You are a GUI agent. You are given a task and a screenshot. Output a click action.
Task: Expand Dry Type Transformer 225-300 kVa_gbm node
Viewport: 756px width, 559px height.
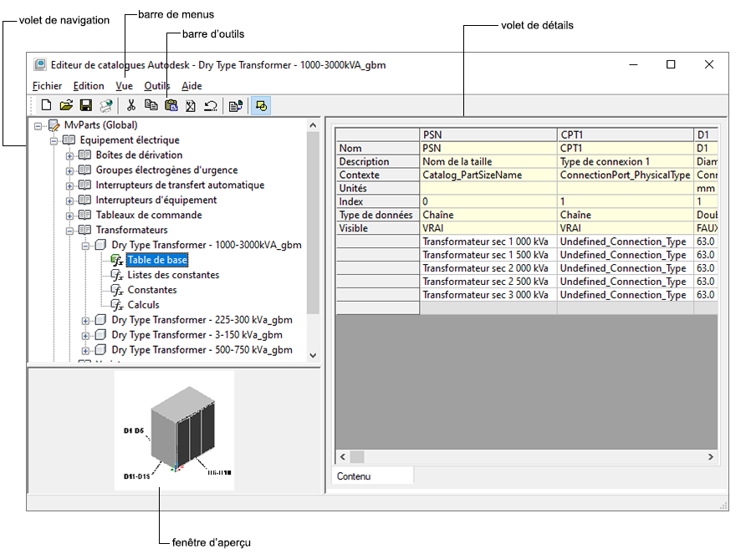tap(85, 321)
